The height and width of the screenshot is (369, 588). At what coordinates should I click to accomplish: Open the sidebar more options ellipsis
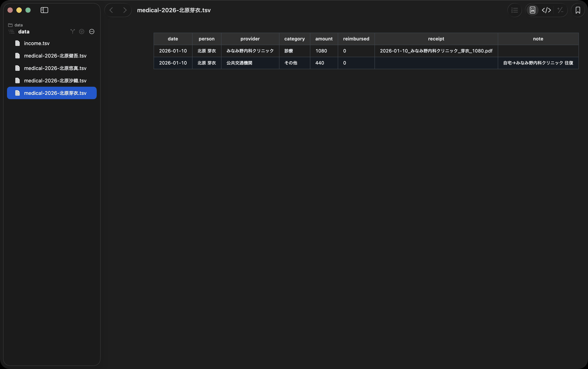point(92,31)
